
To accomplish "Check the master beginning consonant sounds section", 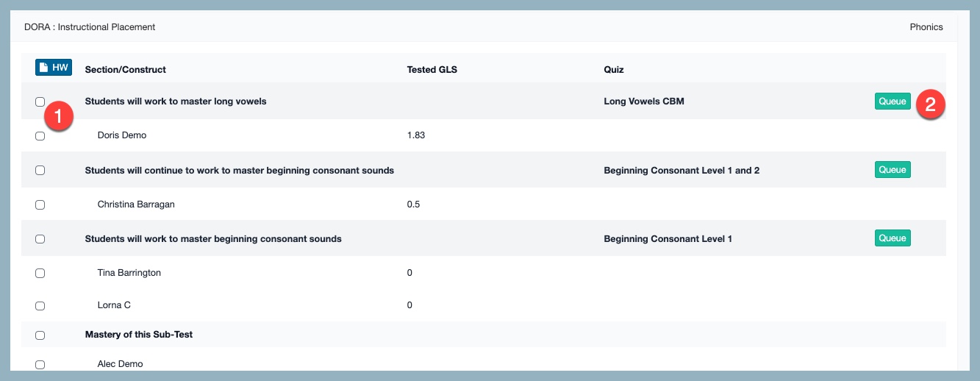I will (40, 239).
